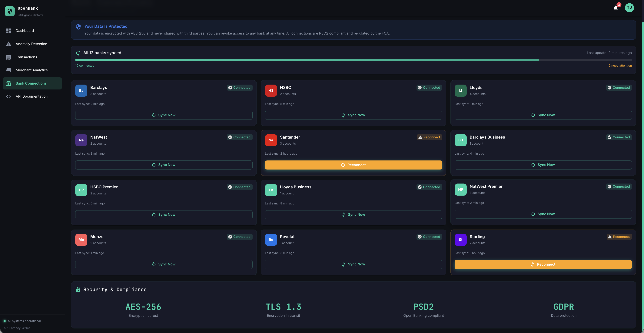644x333 pixels.
Task: Click the Santander Sa logo tile
Action: tap(271, 140)
